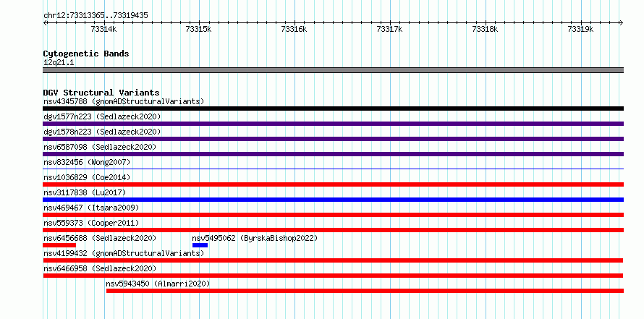Select the nsv3117838 Lu2017 blue bar
644x319 pixels.
click(333, 200)
